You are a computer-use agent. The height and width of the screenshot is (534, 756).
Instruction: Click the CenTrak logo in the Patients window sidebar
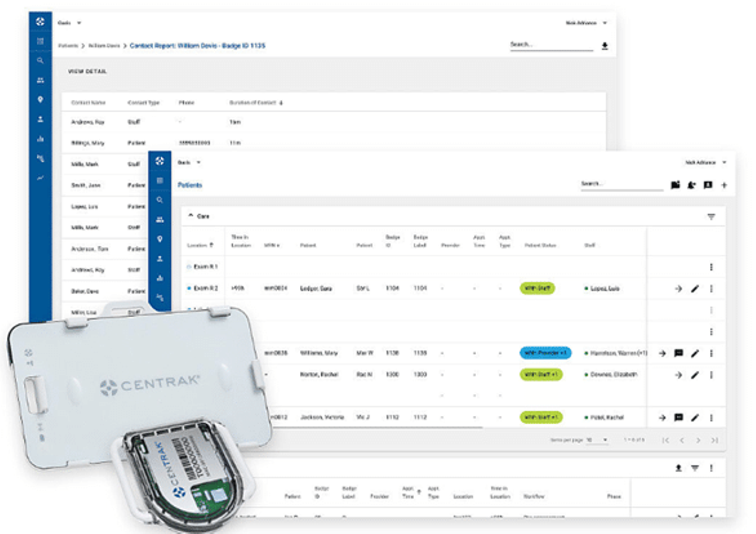tap(160, 161)
